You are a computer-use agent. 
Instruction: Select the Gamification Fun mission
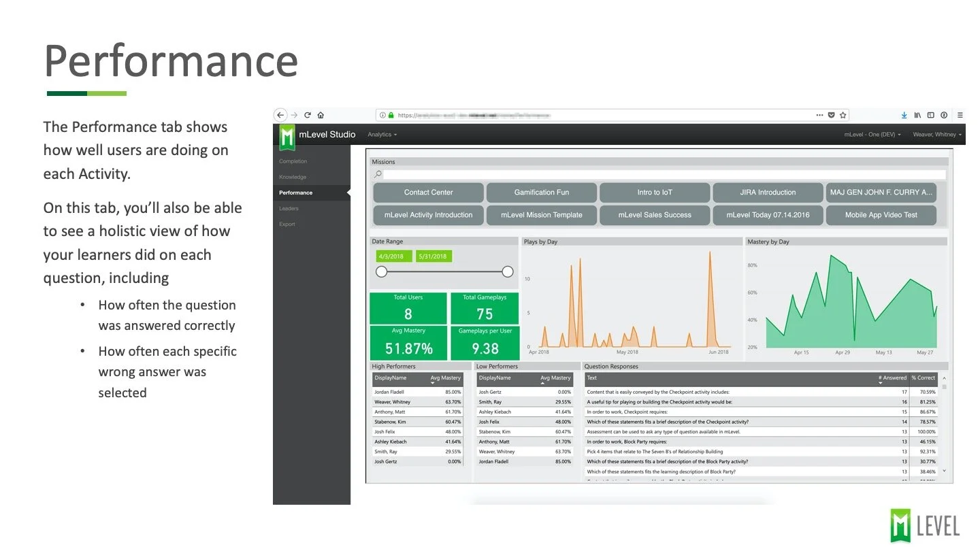coord(541,193)
